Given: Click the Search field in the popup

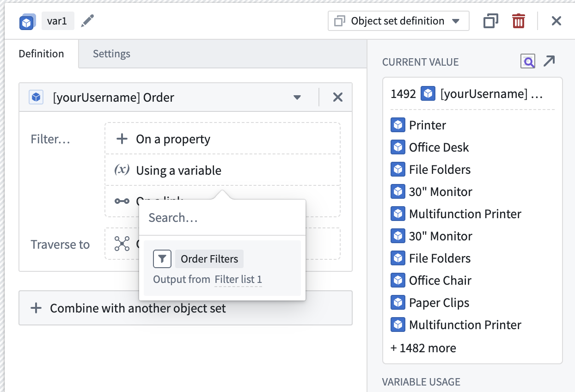Looking at the screenshot, I should [222, 218].
